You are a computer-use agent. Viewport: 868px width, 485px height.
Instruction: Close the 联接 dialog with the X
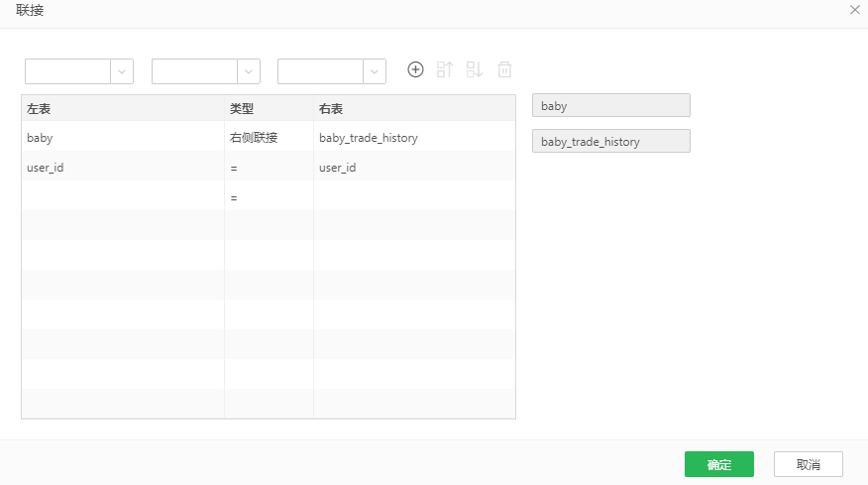855,10
